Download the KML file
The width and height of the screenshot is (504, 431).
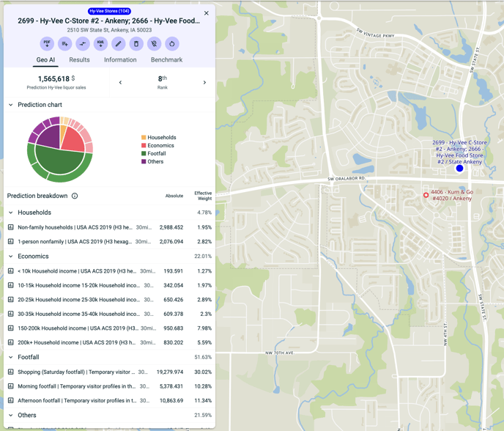click(x=100, y=44)
